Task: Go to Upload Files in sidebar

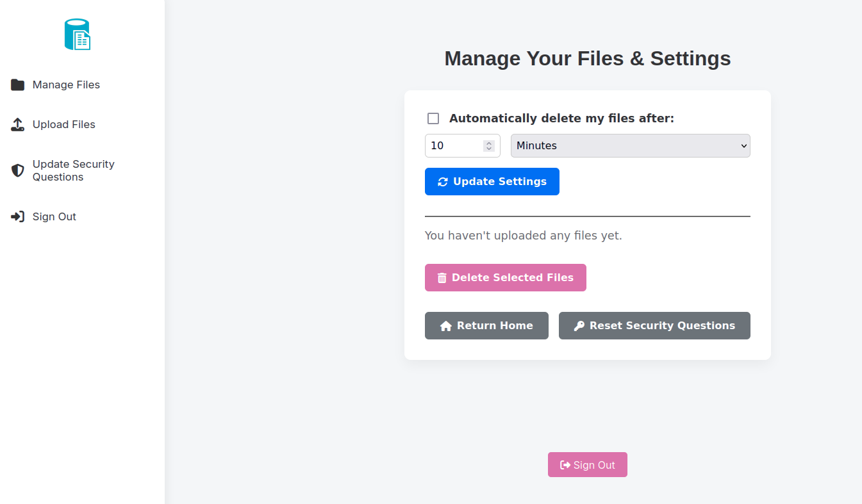Action: (x=63, y=125)
